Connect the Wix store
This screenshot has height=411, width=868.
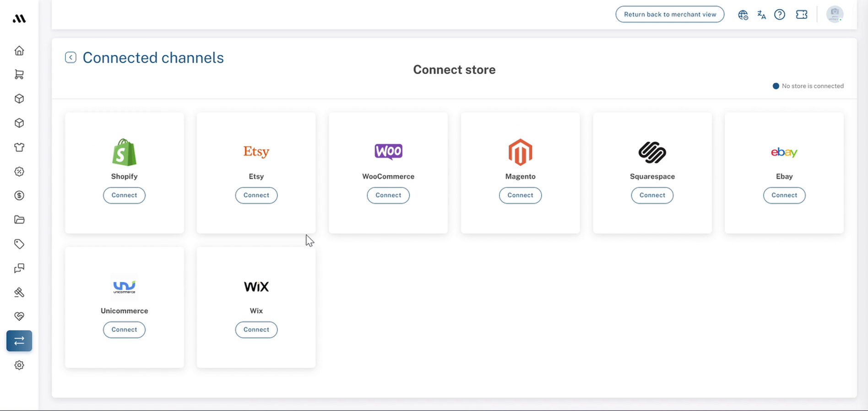256,330
